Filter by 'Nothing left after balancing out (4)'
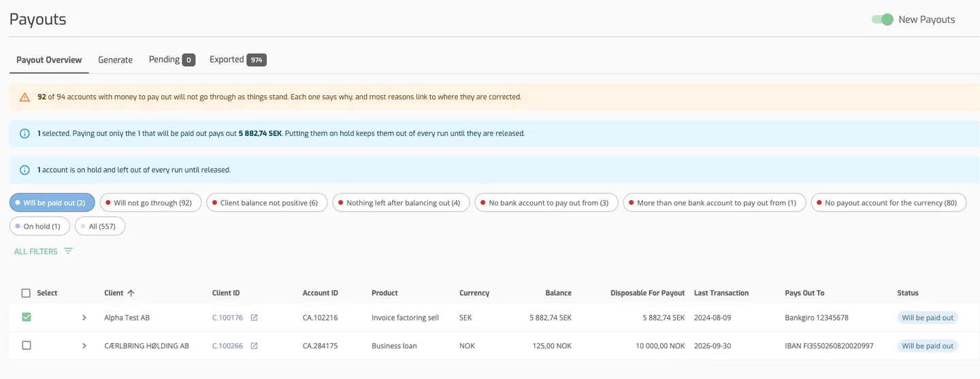Screen dimensions: 980x379 (x=401, y=203)
